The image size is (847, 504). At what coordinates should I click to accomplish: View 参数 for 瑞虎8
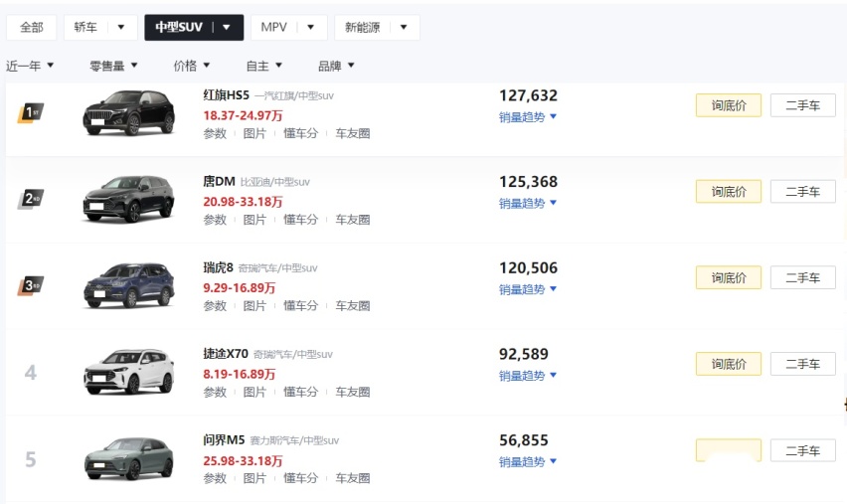pyautogui.click(x=215, y=306)
